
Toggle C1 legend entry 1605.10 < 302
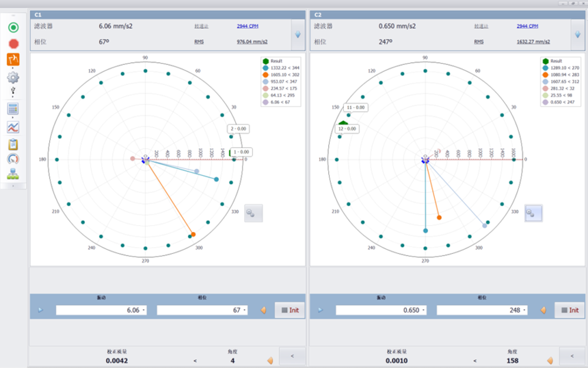pos(281,75)
